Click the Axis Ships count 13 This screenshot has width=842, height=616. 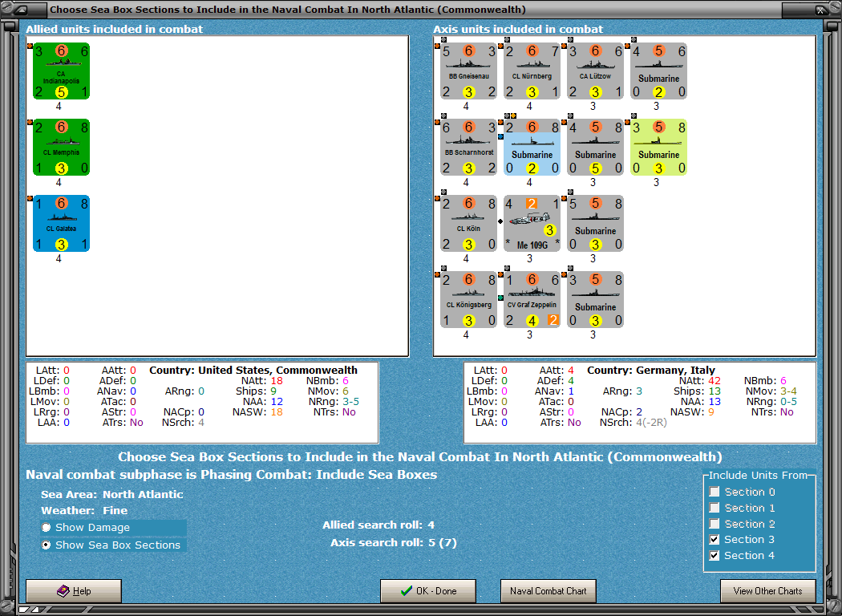(714, 391)
